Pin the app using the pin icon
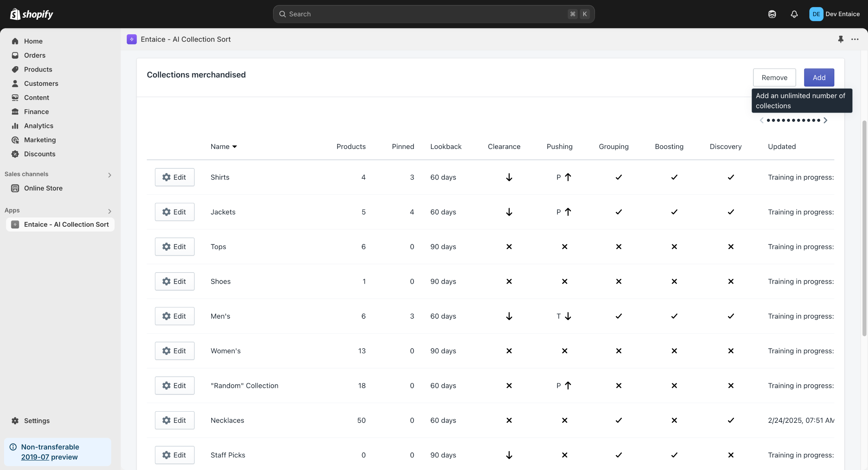Screen dimensions: 868x470 pyautogui.click(x=841, y=39)
